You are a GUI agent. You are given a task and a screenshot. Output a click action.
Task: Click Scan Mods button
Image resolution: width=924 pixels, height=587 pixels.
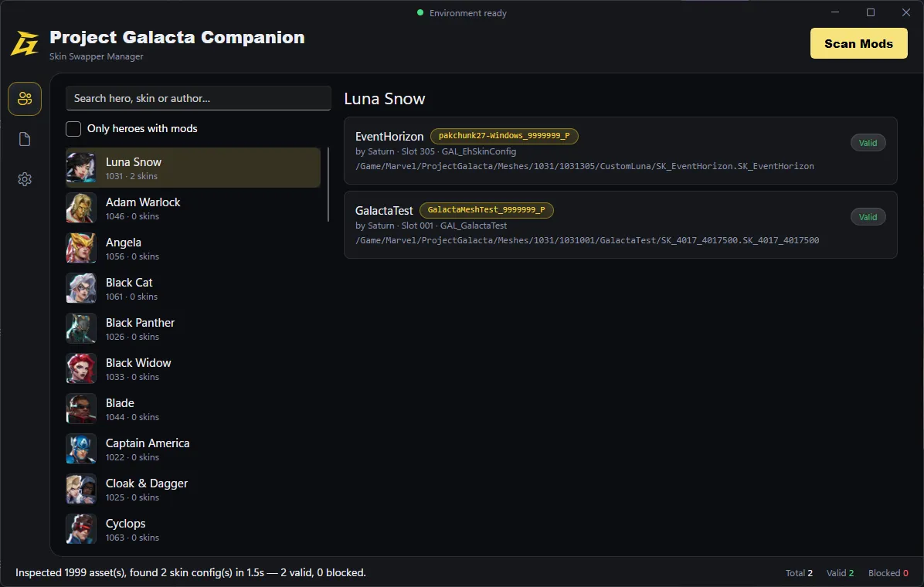858,43
